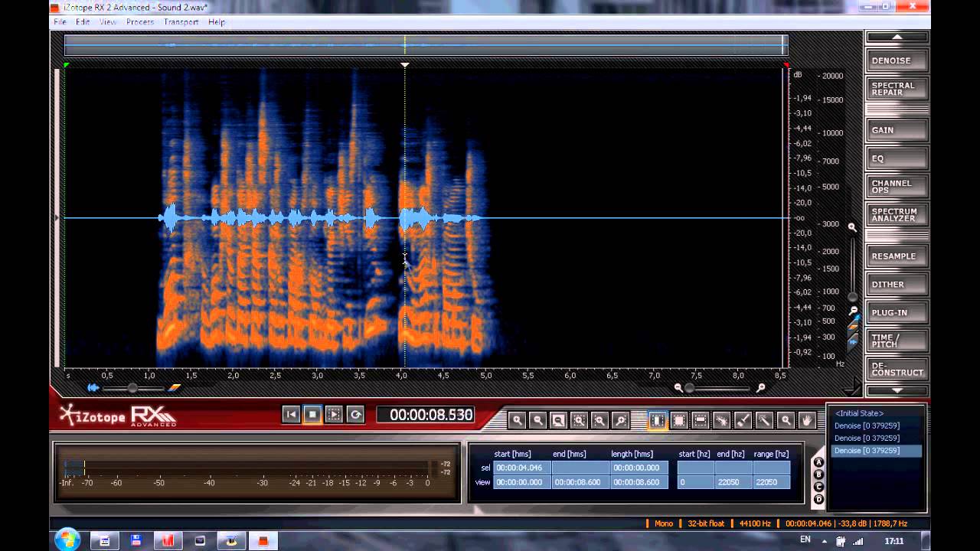Screen dimensions: 980x551
Task: Select the hand grab tool
Action: [x=807, y=420]
